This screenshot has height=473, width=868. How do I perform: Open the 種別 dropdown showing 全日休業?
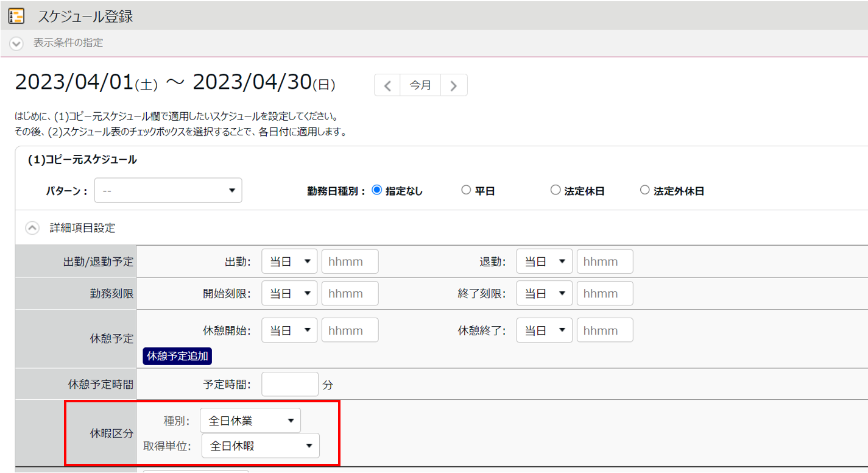click(x=250, y=421)
